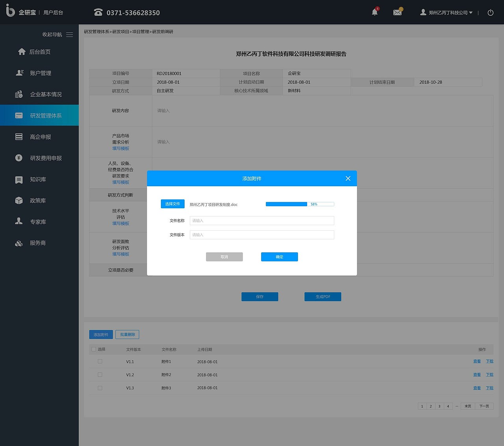Image resolution: width=504 pixels, height=446 pixels.
Task: Click 查看 for 附件3
Action: (477, 388)
